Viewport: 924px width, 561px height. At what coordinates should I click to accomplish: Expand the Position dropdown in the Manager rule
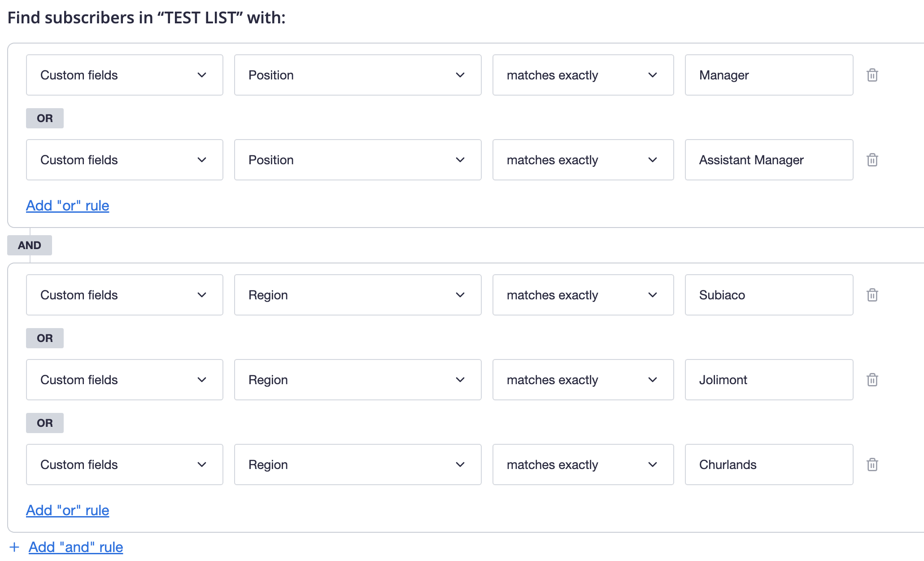[357, 75]
